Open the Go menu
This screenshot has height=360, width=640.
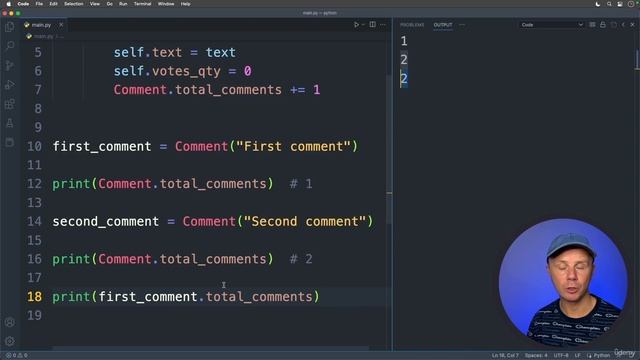click(109, 4)
